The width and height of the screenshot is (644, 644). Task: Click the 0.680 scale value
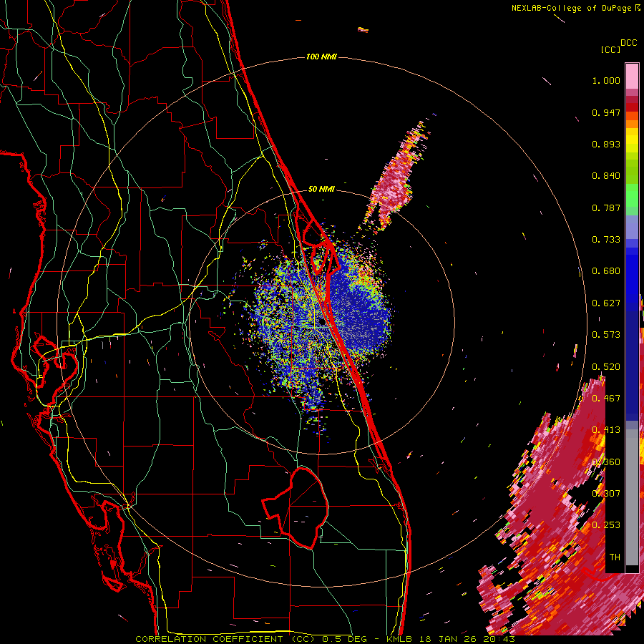[606, 271]
